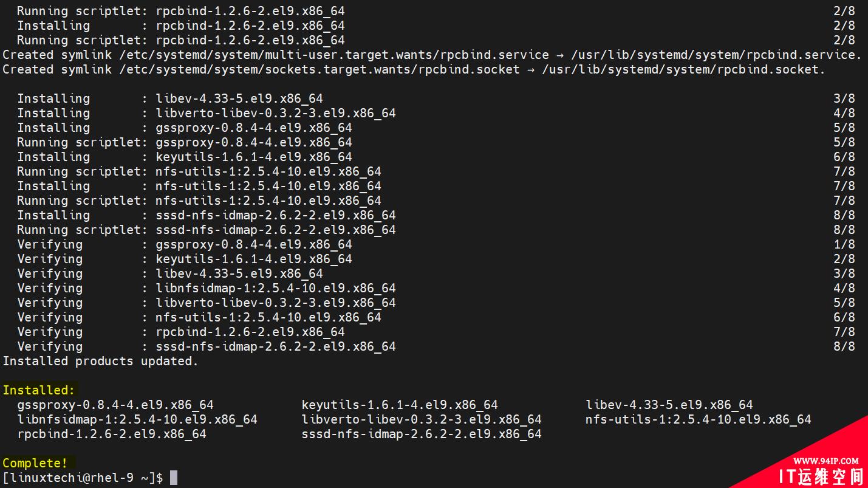Click the WWW.94IP.COM watermark link
868x488 pixels.
click(825, 461)
